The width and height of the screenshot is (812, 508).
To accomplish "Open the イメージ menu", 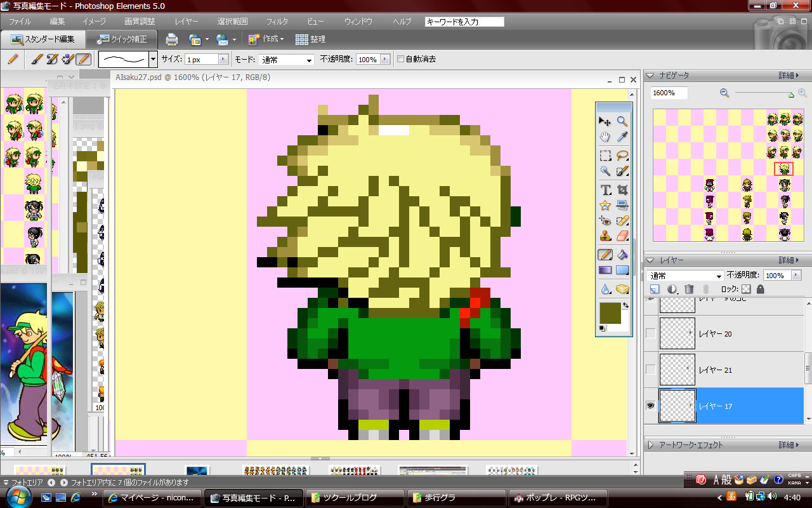I will click(94, 22).
